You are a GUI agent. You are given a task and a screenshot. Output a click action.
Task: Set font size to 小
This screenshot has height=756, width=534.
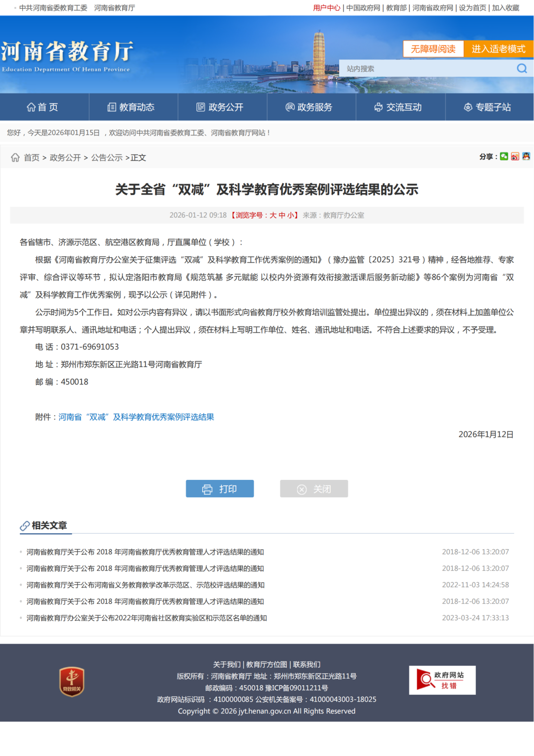[290, 215]
